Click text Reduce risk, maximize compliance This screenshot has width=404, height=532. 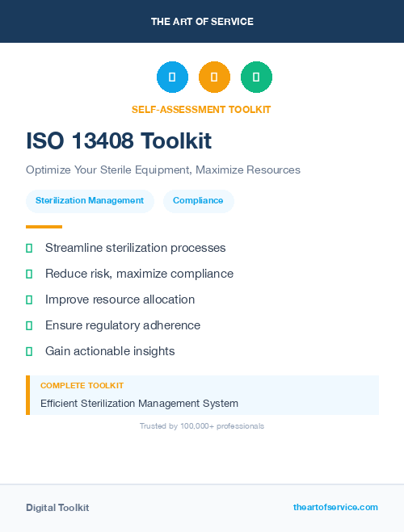[x=139, y=274]
